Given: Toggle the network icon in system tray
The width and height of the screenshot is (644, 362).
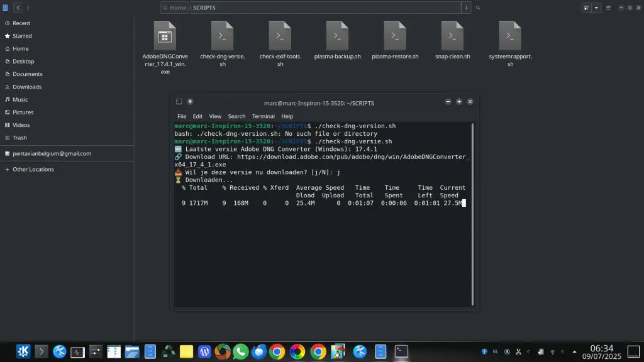Looking at the screenshot, I should [x=552, y=351].
